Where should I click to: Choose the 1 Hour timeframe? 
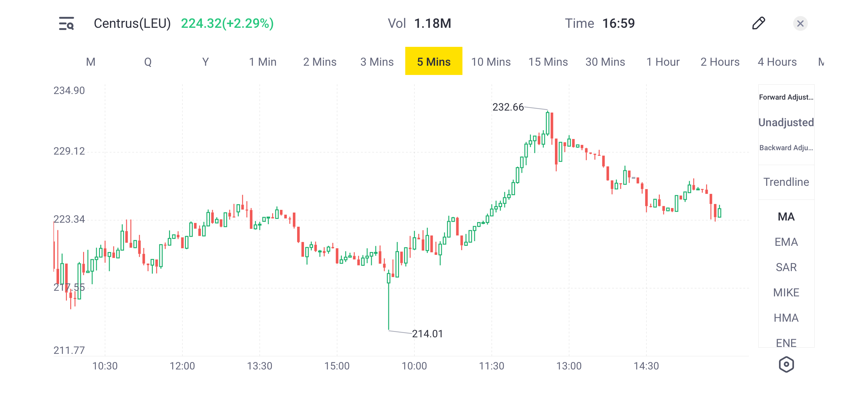(663, 62)
